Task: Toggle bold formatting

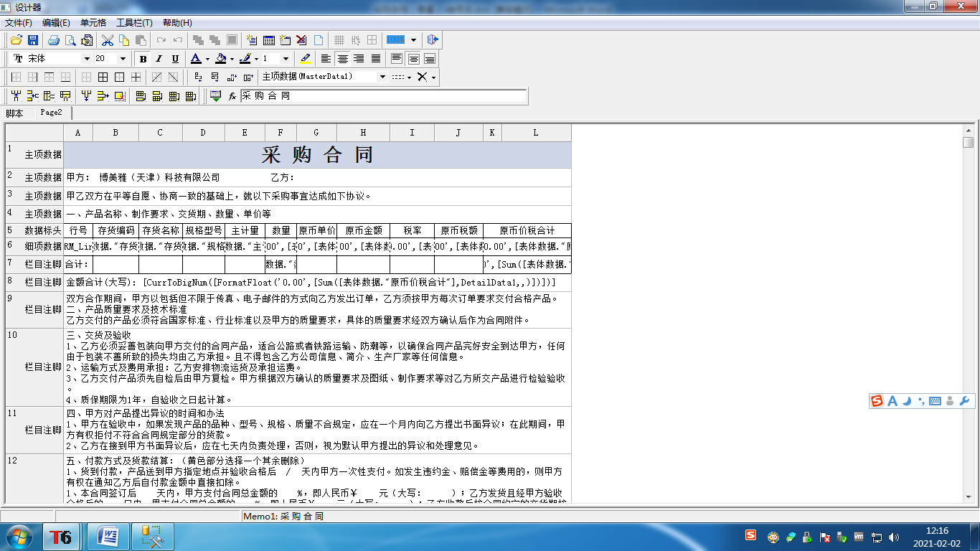Action: tap(143, 59)
